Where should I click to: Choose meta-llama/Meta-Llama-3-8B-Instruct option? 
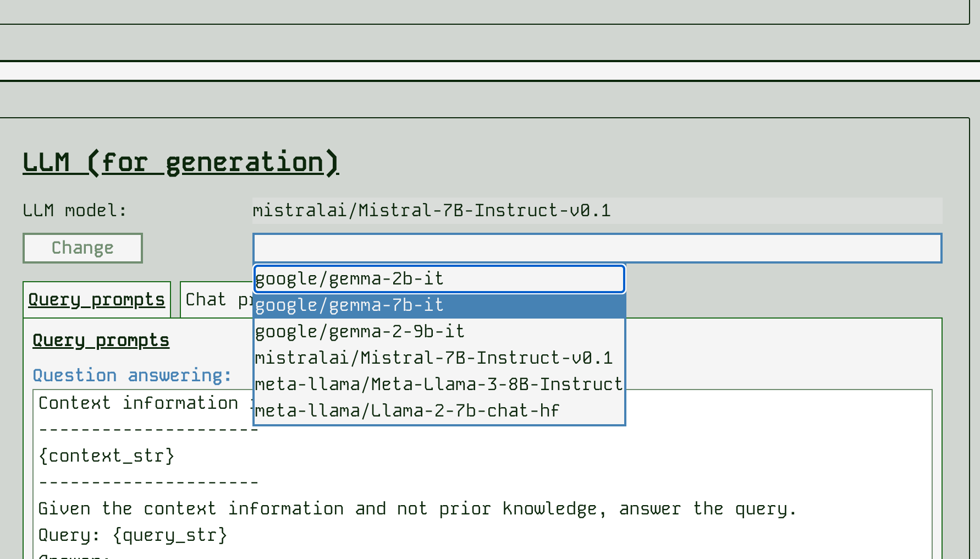tap(438, 385)
